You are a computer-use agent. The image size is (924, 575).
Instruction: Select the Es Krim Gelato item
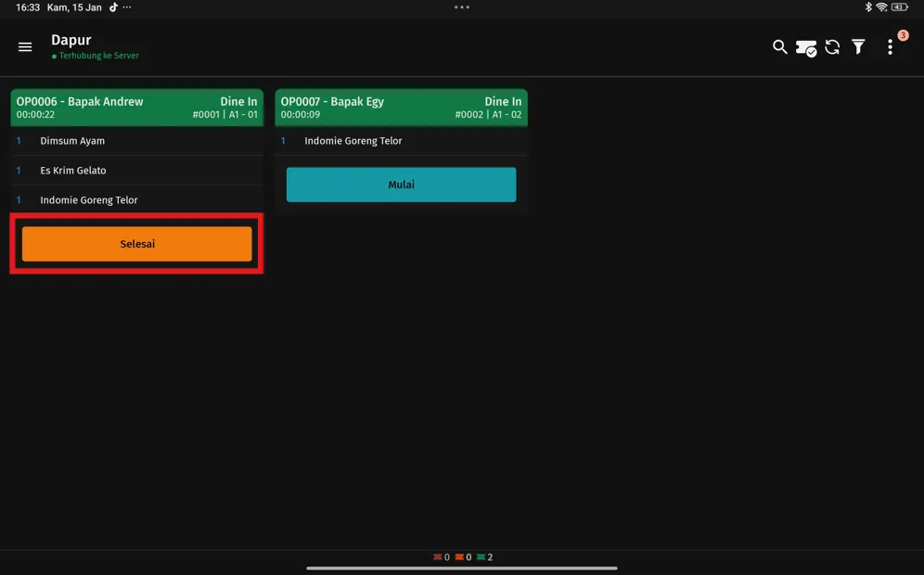click(73, 171)
